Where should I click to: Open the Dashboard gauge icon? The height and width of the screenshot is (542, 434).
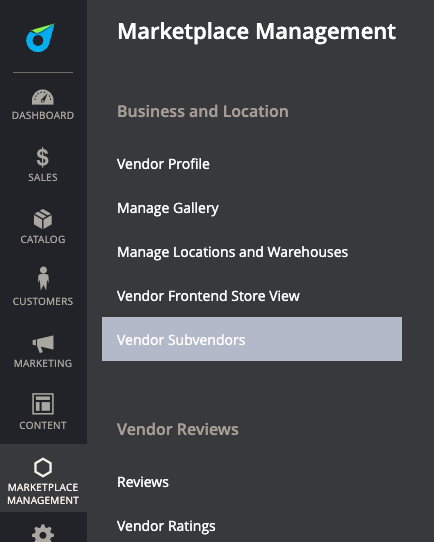click(x=43, y=97)
